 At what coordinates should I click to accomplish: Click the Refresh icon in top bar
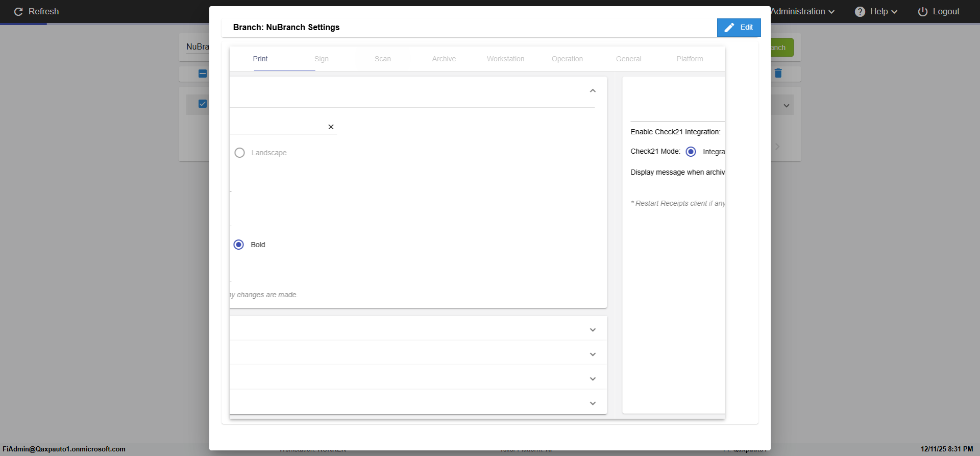tap(18, 12)
